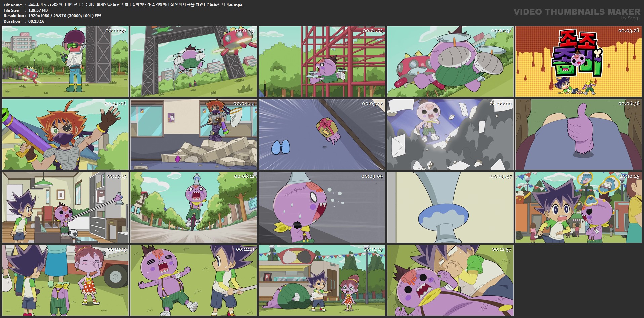Choose the final thumbnail at 00:12:57
The height and width of the screenshot is (318, 644).
[450, 280]
